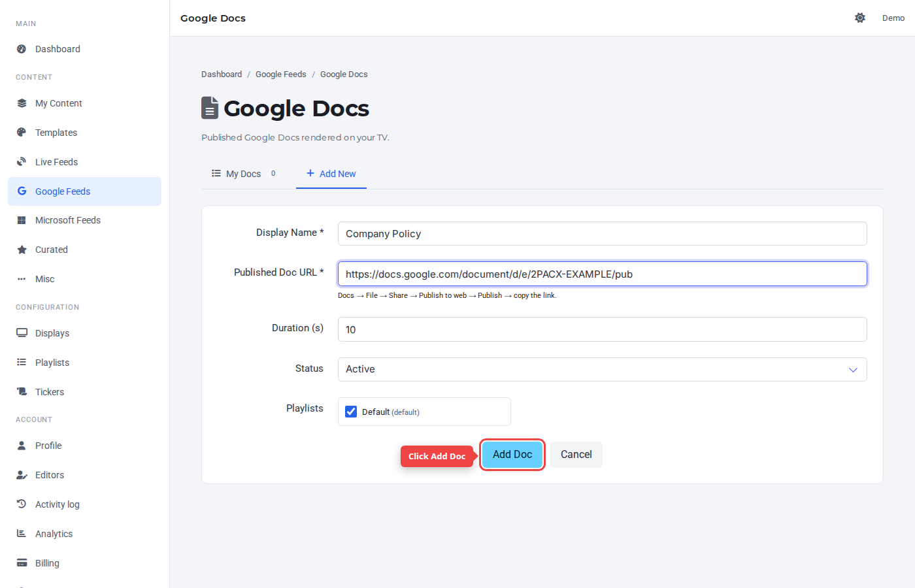Screen dimensions: 915x588
Task: Click the Google Docs breadcrumb text
Action: point(344,74)
